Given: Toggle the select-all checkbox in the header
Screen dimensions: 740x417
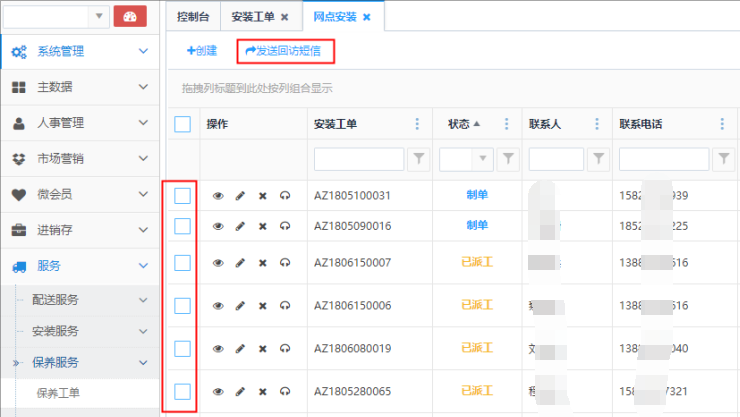Looking at the screenshot, I should [182, 125].
